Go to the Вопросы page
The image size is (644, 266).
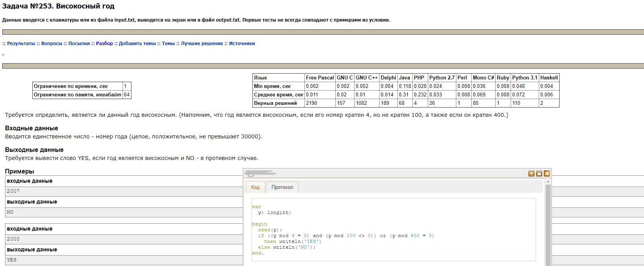point(52,44)
